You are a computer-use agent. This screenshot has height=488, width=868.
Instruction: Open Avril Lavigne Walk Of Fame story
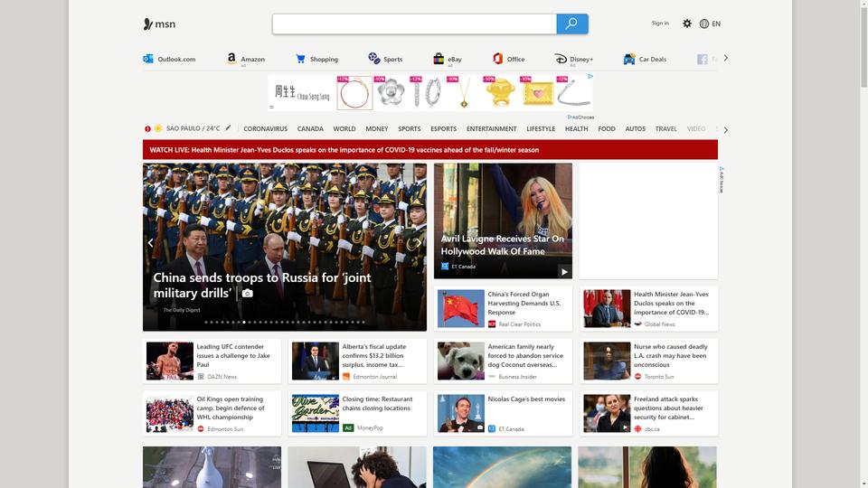tap(502, 245)
